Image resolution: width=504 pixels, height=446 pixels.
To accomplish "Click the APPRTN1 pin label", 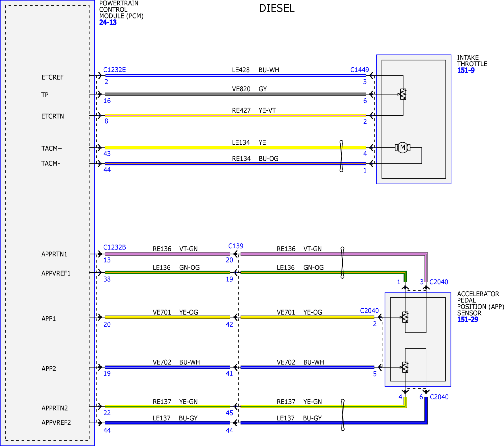I will tap(54, 254).
